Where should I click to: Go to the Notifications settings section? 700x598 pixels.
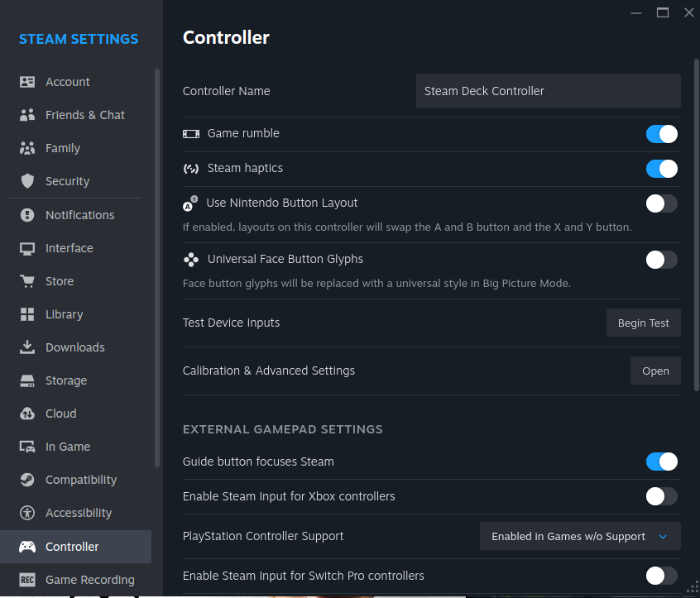(79, 215)
